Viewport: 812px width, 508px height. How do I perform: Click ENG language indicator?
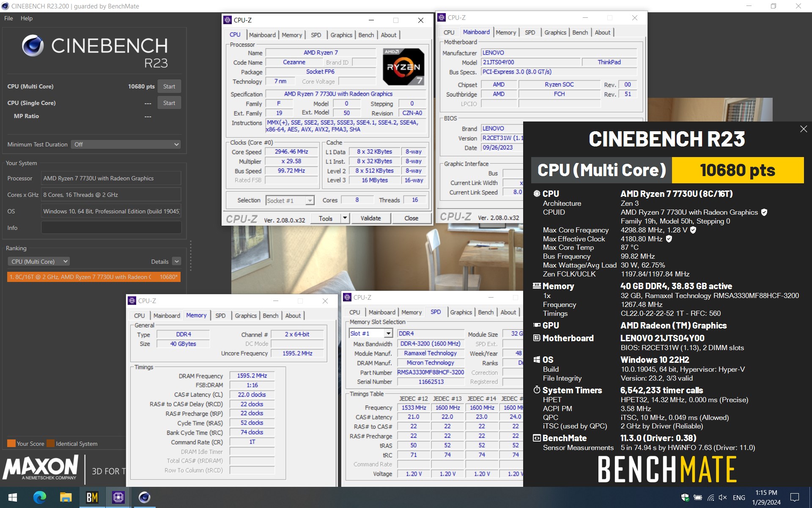coord(739,497)
